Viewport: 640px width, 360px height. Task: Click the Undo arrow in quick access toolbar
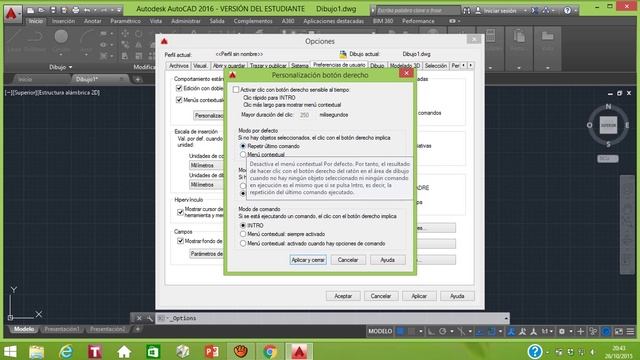click(x=87, y=10)
